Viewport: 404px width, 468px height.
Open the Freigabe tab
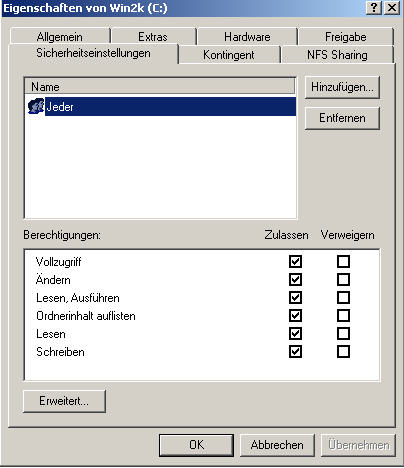coord(346,37)
